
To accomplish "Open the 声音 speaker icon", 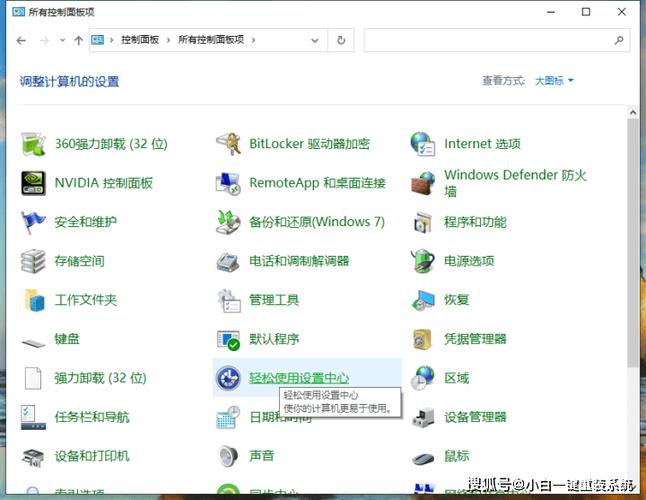I will point(228,456).
